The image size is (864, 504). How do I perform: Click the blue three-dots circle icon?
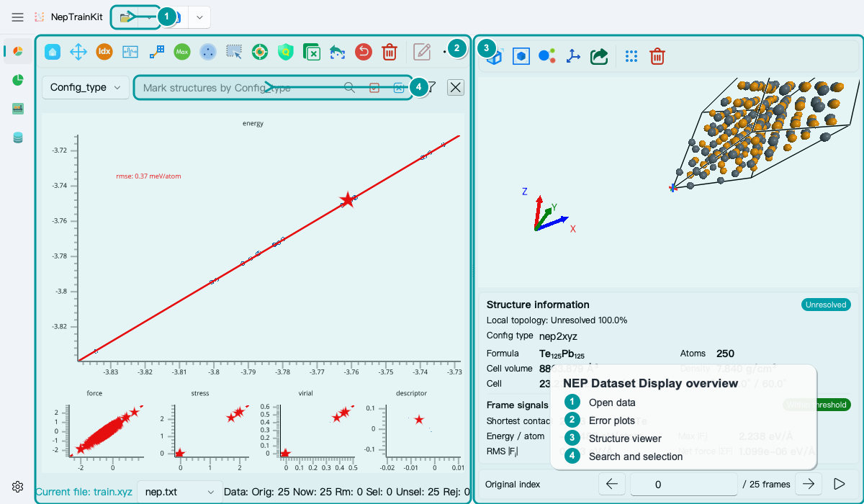click(208, 52)
